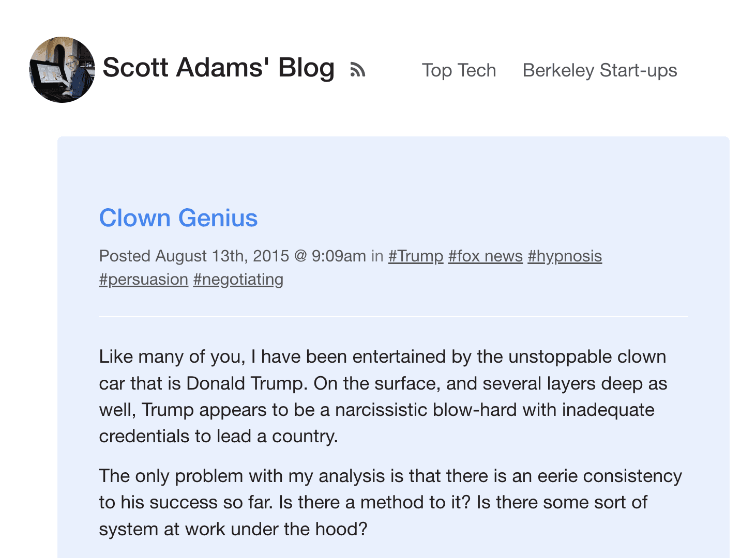Click the post date August 13th, 2015
The width and height of the screenshot is (756, 558).
(x=222, y=256)
